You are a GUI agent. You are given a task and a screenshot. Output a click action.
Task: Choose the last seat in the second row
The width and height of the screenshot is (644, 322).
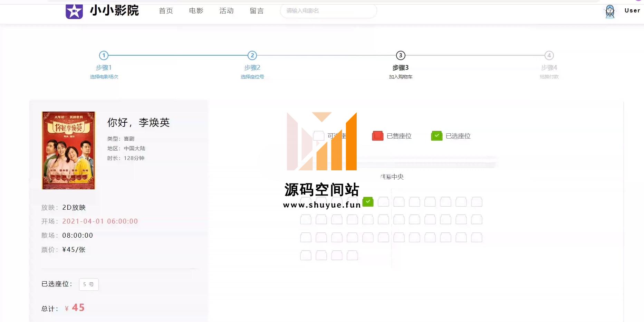[x=477, y=219]
